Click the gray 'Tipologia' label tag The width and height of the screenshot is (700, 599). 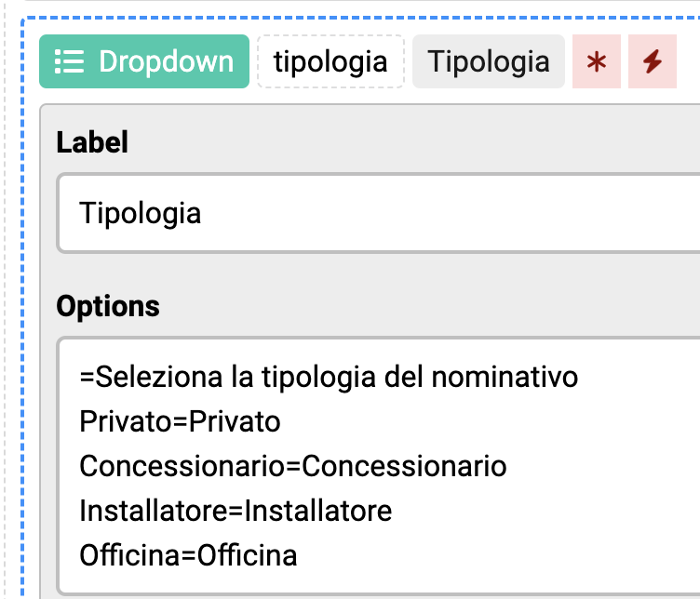point(489,61)
